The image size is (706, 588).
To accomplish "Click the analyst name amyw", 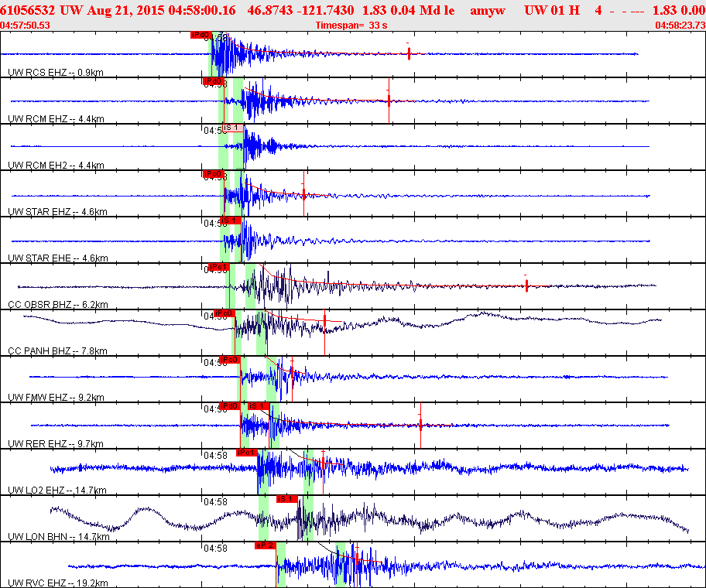I will (x=488, y=10).
